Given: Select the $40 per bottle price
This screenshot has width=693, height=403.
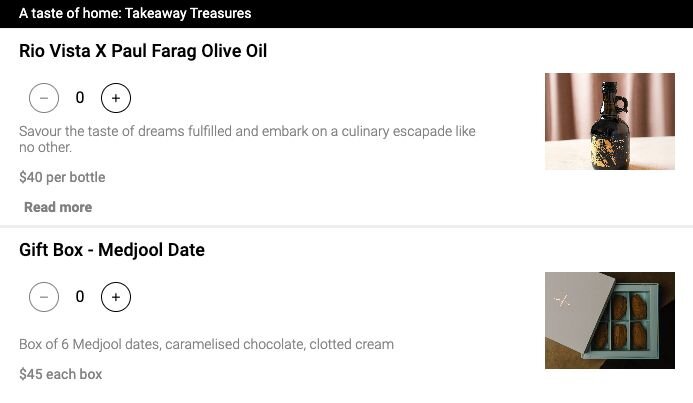Looking at the screenshot, I should tap(62, 177).
